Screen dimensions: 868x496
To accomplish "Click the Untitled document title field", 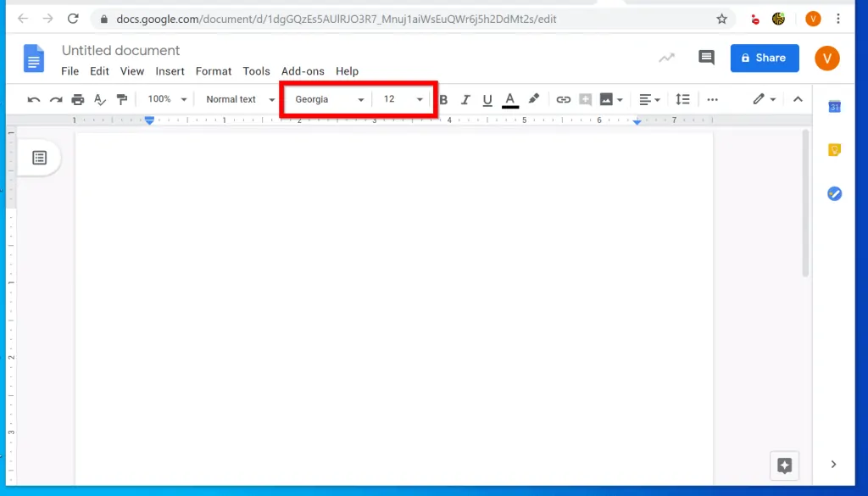I will [x=120, y=50].
